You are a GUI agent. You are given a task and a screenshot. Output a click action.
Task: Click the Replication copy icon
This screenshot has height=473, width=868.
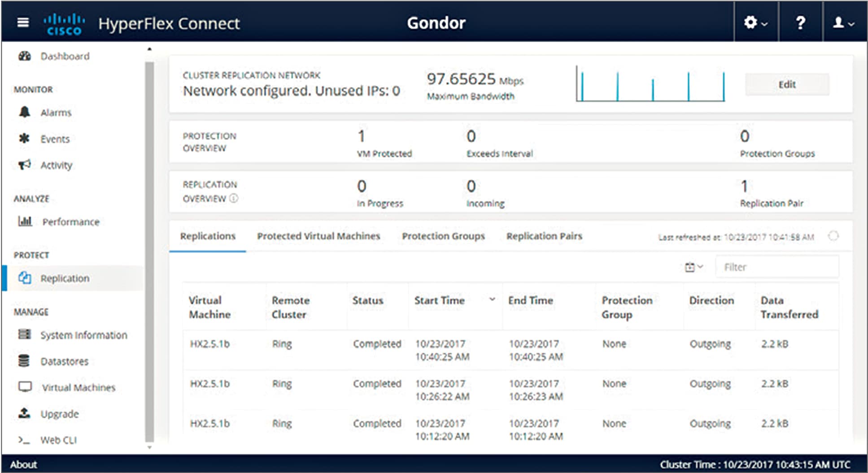pyautogui.click(x=25, y=278)
